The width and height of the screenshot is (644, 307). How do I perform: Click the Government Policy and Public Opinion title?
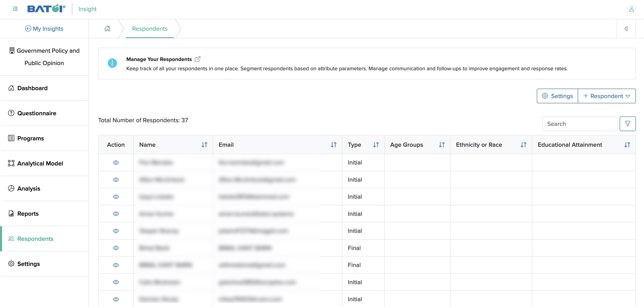44,57
